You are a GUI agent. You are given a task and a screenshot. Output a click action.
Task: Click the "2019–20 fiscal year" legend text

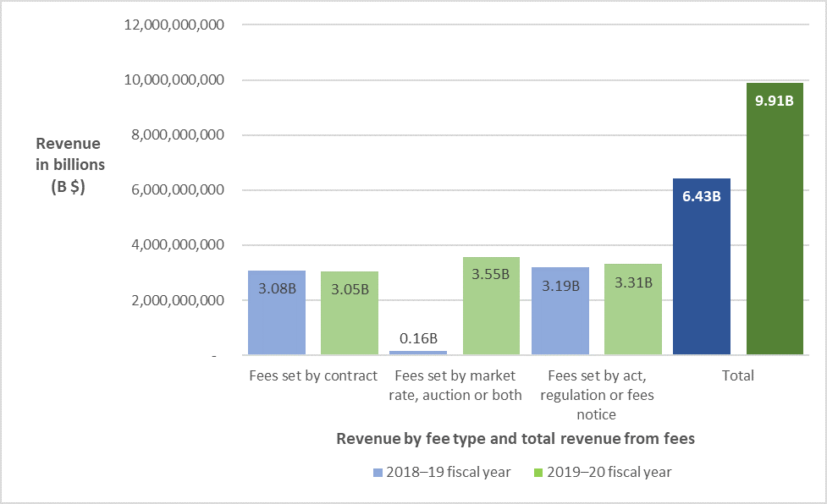609,473
